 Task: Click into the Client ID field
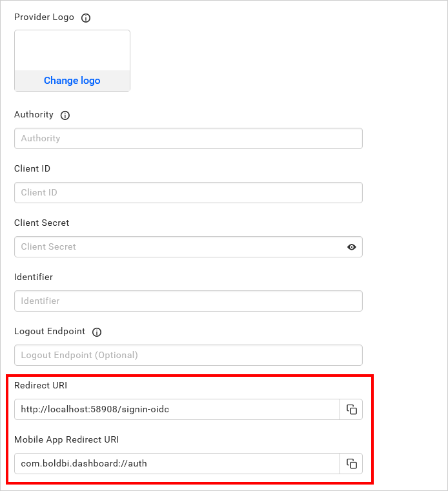click(x=188, y=193)
